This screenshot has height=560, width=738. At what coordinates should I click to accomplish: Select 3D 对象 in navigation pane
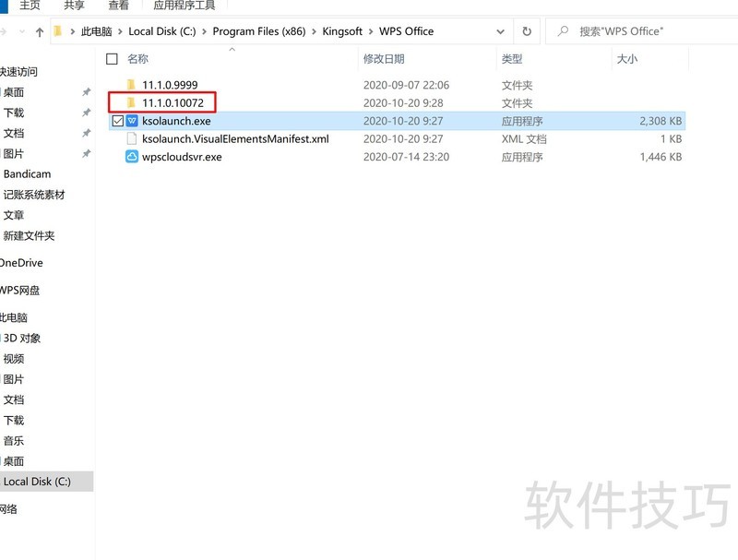[x=22, y=339]
